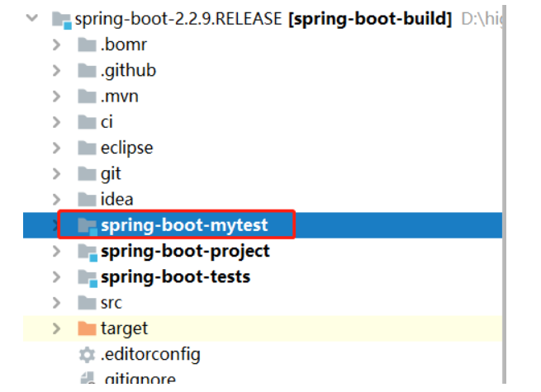Click the spring-boot-tests module folder icon
Screen dimensions: 541x392
click(x=88, y=278)
